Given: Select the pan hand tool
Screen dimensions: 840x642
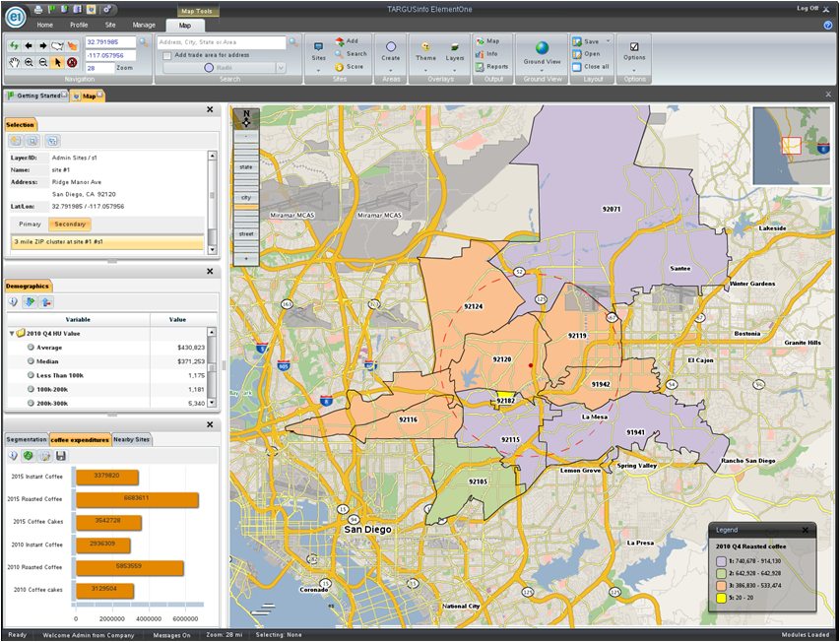Looking at the screenshot, I should click(14, 62).
